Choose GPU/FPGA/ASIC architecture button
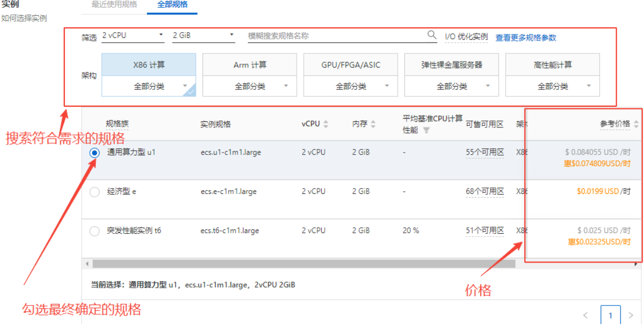This screenshot has width=644, height=329. 351,65
